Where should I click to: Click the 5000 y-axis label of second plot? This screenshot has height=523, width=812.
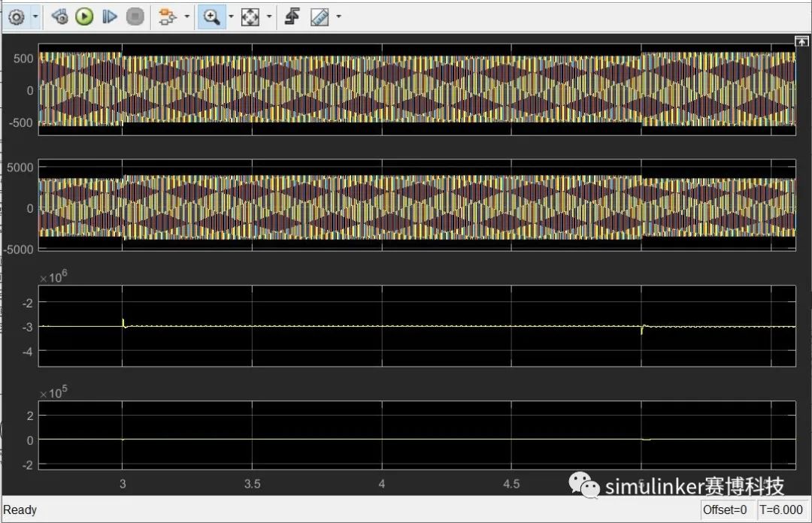click(x=20, y=168)
